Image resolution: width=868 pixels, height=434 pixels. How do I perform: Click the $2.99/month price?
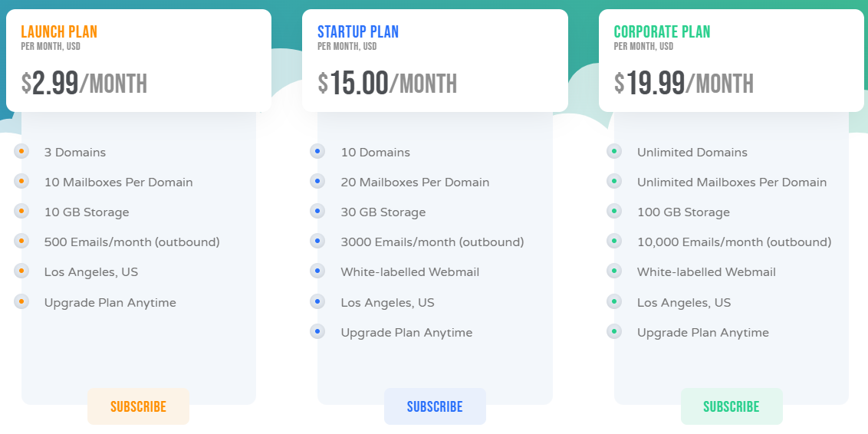(84, 84)
